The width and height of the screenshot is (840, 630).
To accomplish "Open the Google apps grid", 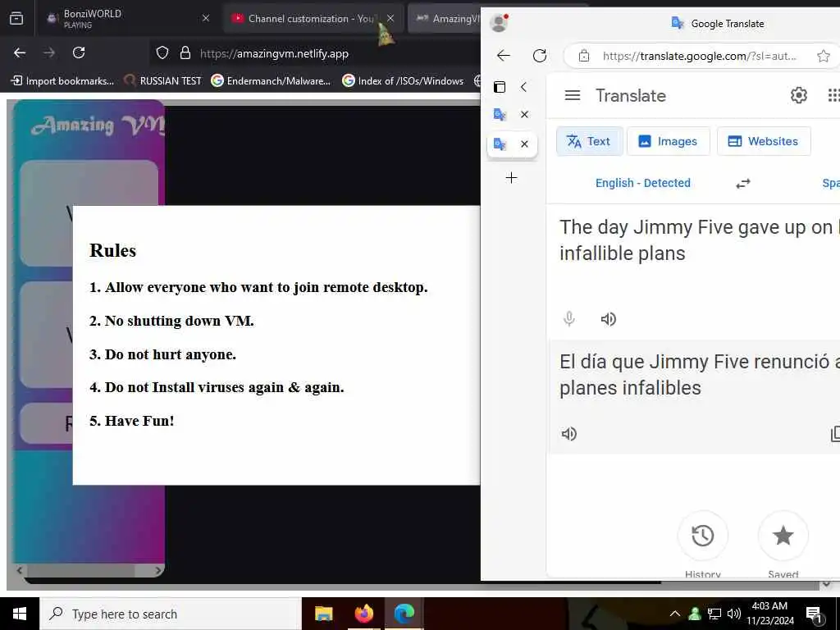I will (x=833, y=95).
